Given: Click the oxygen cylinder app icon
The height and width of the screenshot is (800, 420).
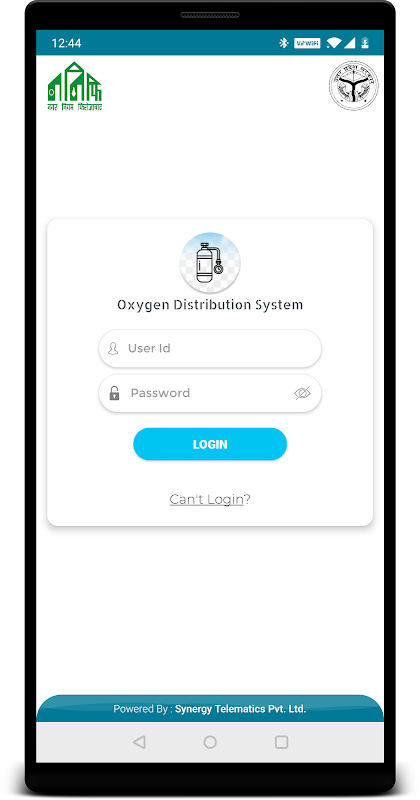Looking at the screenshot, I should click(210, 263).
